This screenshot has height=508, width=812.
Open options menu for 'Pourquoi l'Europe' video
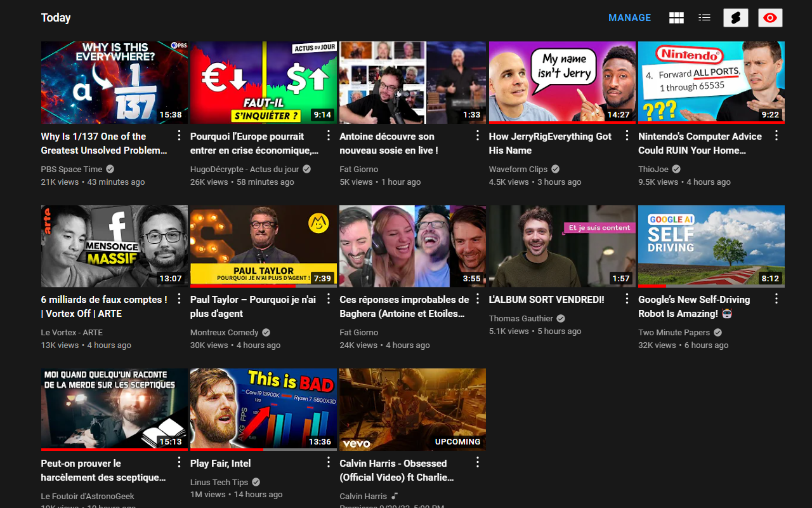[329, 135]
